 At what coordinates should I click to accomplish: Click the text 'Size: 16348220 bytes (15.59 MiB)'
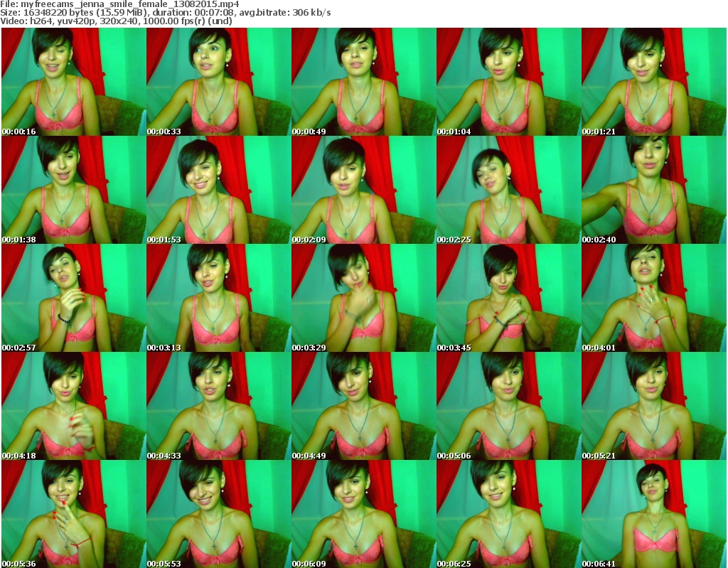click(x=73, y=13)
